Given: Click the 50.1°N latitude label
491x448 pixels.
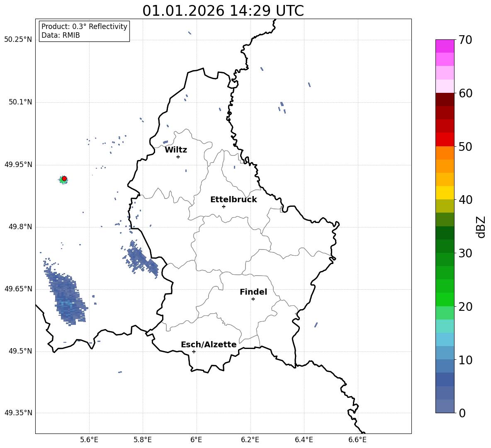Looking at the screenshot, I should [20, 102].
